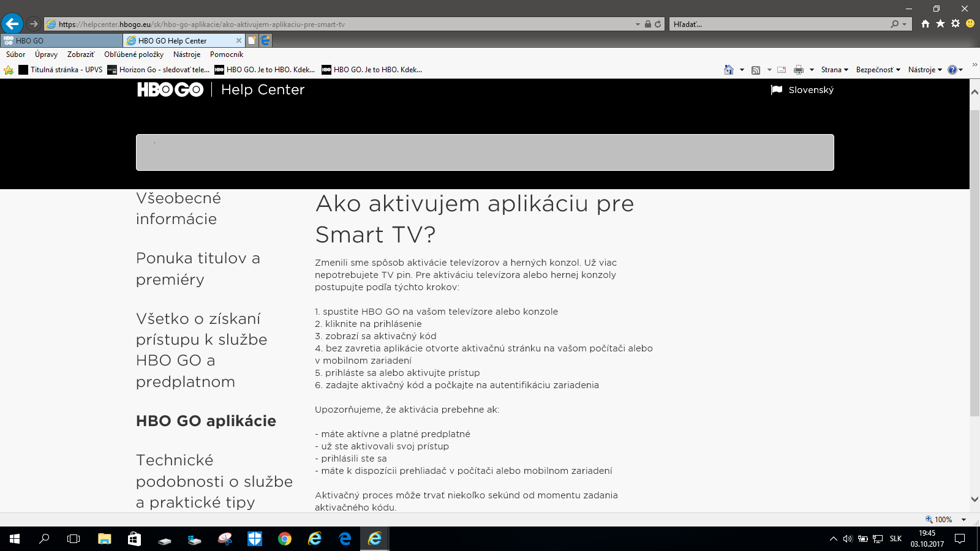This screenshot has width=980, height=551.
Task: Open the Ponuka titulov a premiéry section
Action: [x=198, y=269]
